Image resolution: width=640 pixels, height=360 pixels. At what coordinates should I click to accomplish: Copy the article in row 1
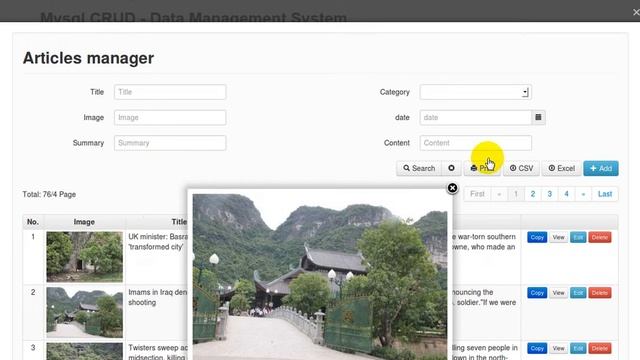point(537,237)
